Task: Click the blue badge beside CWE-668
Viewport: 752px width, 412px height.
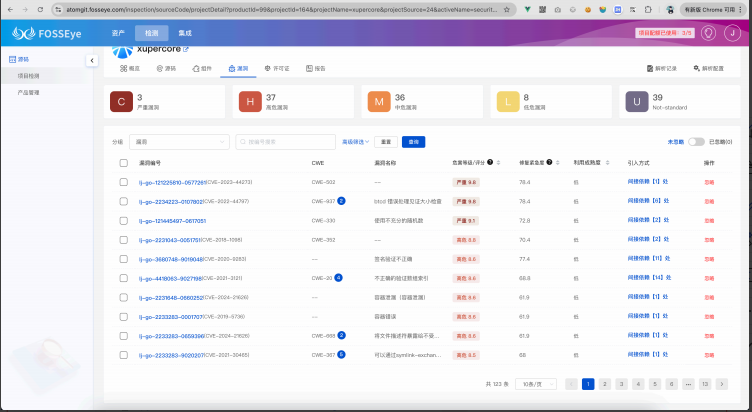Action: point(341,335)
